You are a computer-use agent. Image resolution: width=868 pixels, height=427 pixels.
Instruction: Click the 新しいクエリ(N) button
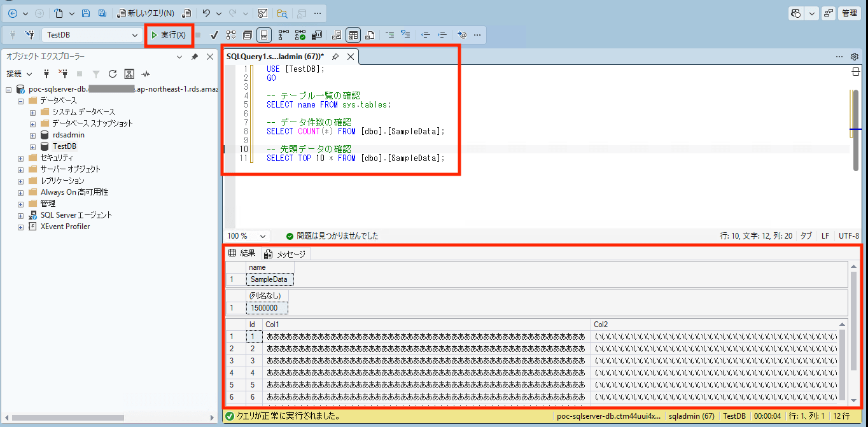coord(146,13)
